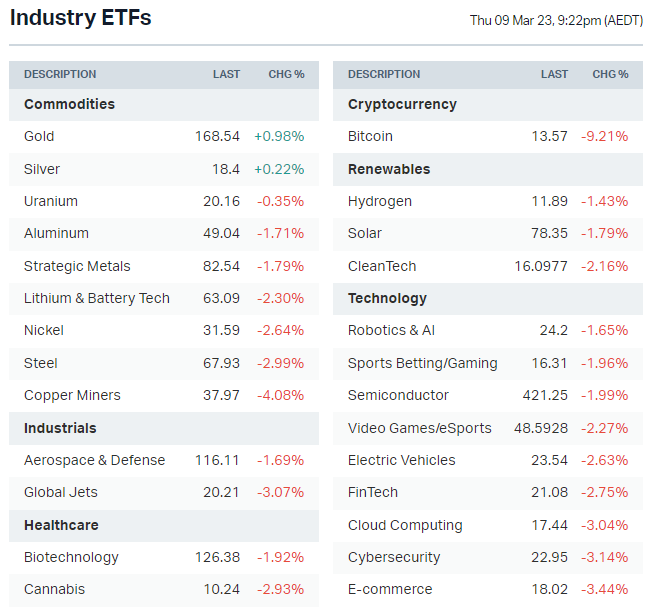
Task: Open the Biotechnology ETF row
Action: coord(71,557)
